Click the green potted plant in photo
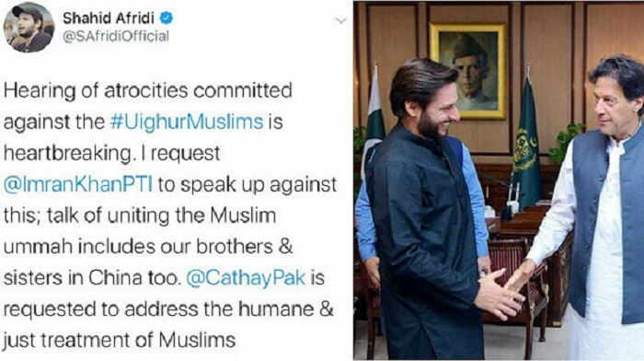The width and height of the screenshot is (644, 361). [x=566, y=142]
